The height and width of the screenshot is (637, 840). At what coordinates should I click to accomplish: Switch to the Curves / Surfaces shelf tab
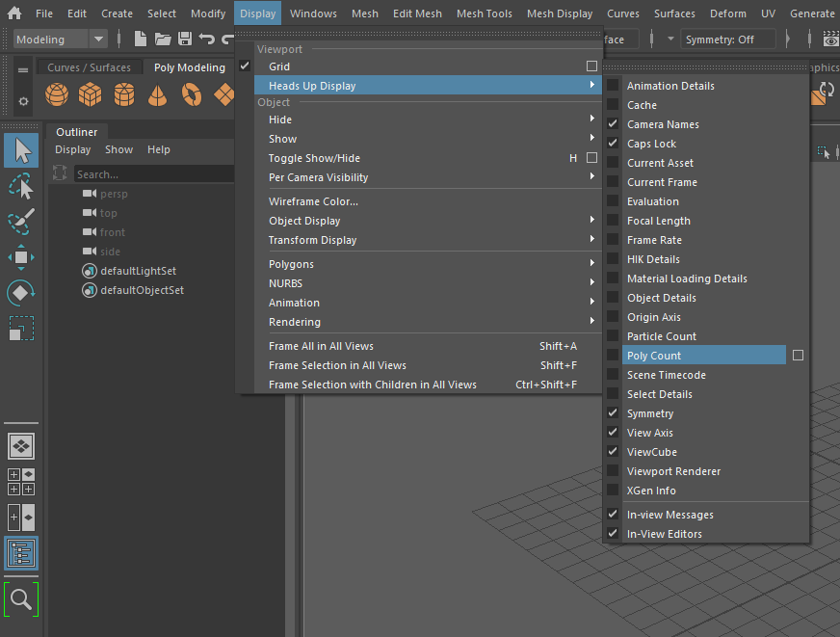(89, 66)
